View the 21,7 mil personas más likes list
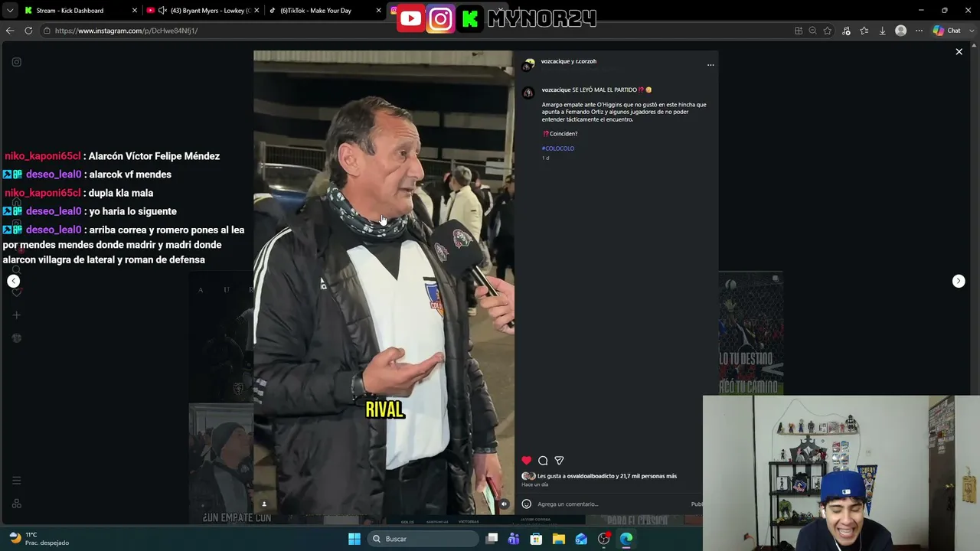 [648, 476]
